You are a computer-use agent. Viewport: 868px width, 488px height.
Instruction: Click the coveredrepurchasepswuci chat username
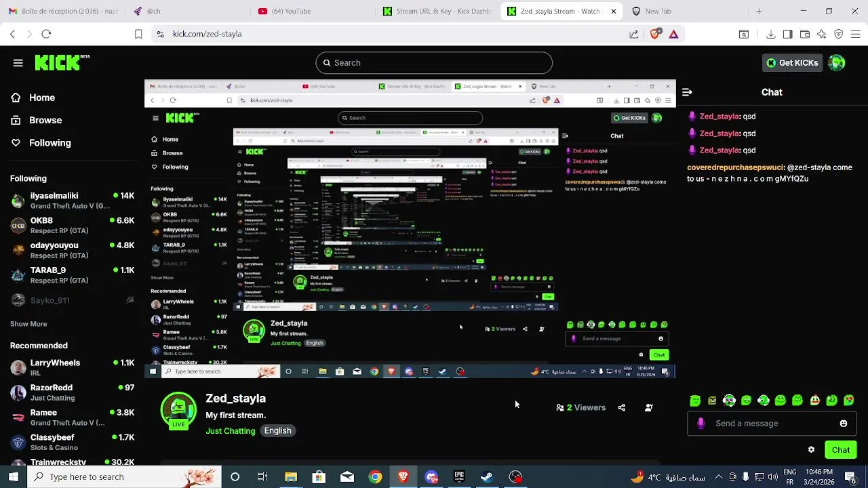pos(736,167)
